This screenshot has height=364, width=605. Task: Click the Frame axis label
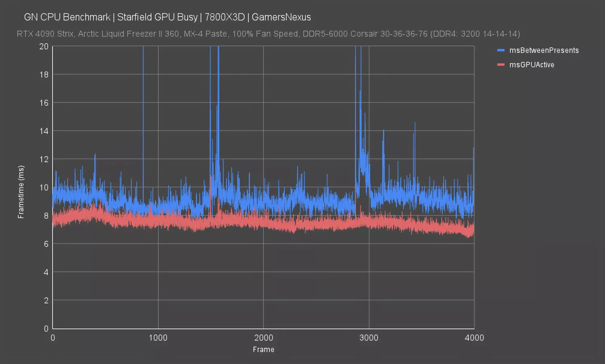pyautogui.click(x=263, y=349)
